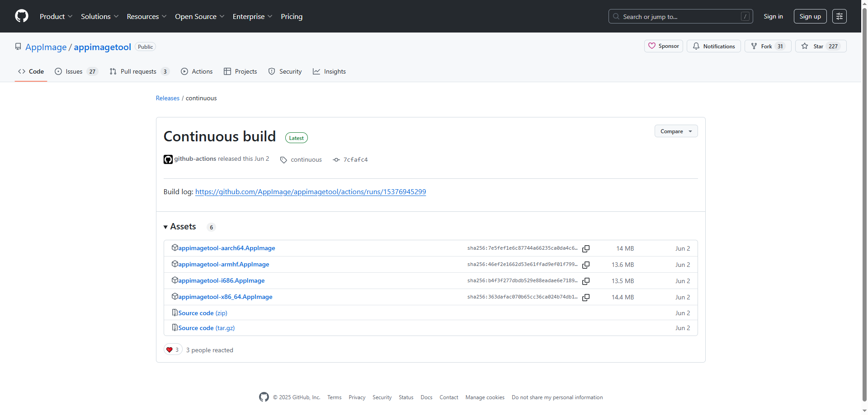868x415 pixels.
Task: Open footer Docs link
Action: pos(426,397)
